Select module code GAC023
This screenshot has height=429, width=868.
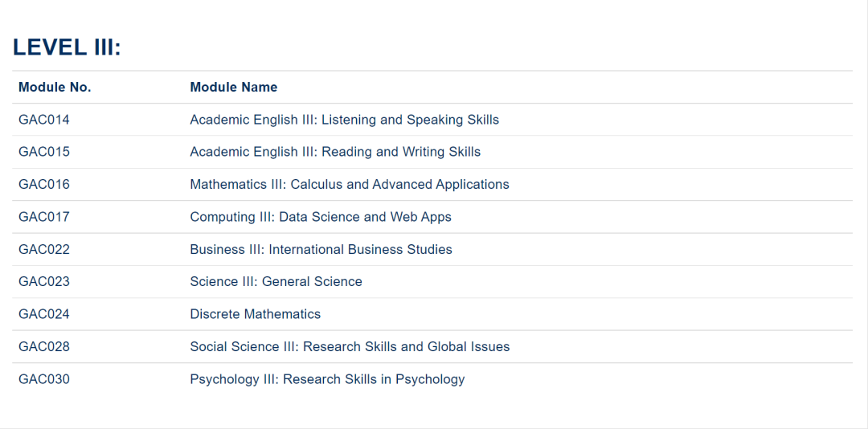[x=44, y=282]
